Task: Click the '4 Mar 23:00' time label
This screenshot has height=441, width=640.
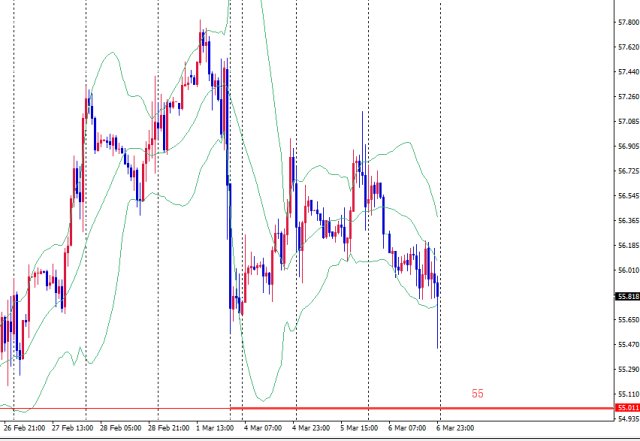Action: (311, 428)
